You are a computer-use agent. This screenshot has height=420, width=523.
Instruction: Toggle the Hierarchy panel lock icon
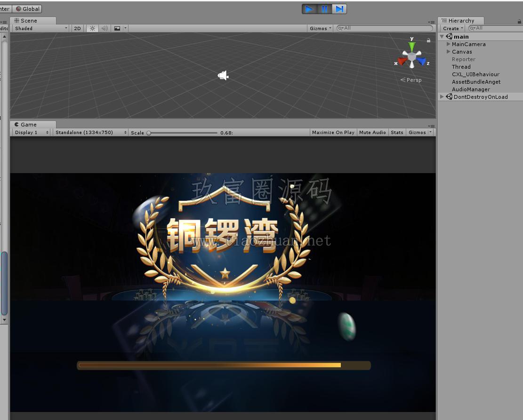pyautogui.click(x=519, y=21)
